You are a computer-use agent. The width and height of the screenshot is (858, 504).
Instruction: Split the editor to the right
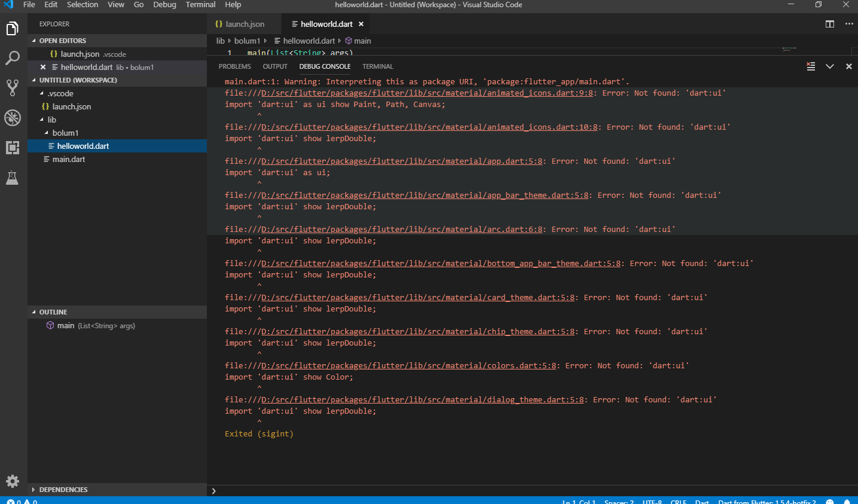click(x=830, y=24)
